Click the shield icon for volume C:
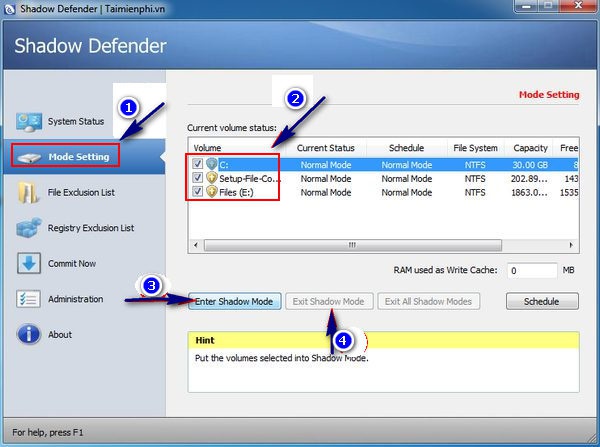Viewport: 600px width, 447px height. (212, 164)
